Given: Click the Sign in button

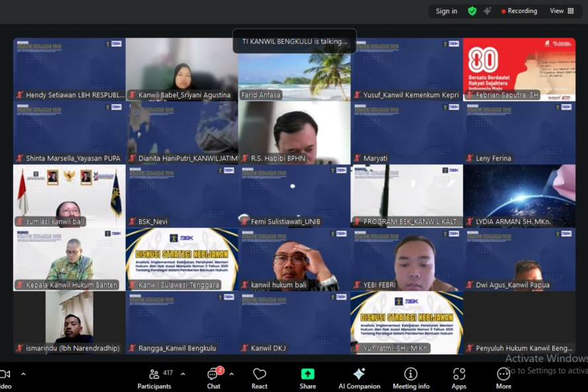Looking at the screenshot, I should click(446, 11).
